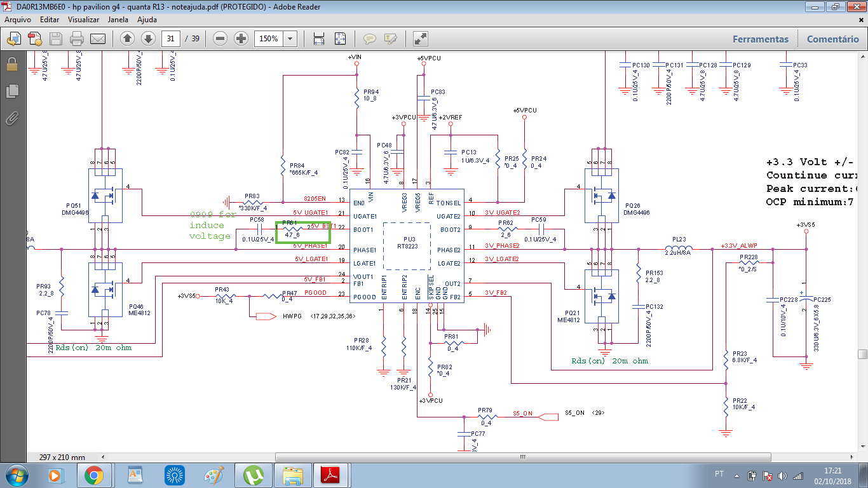Click the page number field showing 31
This screenshot has width=868, height=488.
point(170,39)
